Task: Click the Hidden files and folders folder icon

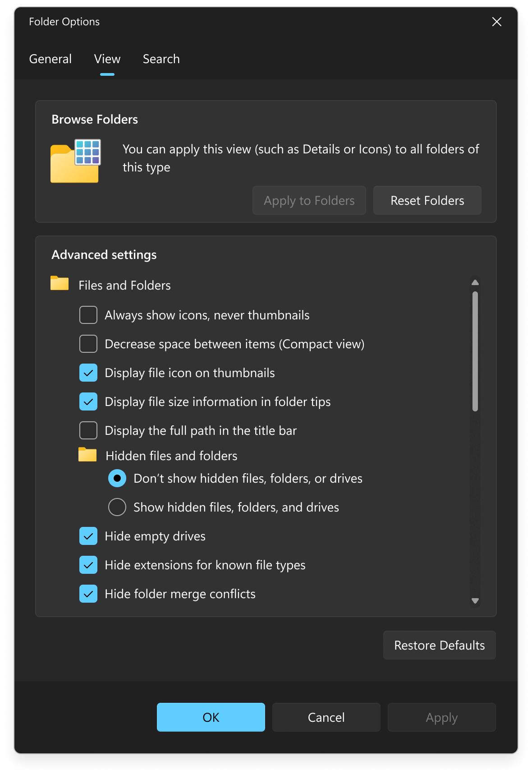Action: tap(87, 455)
